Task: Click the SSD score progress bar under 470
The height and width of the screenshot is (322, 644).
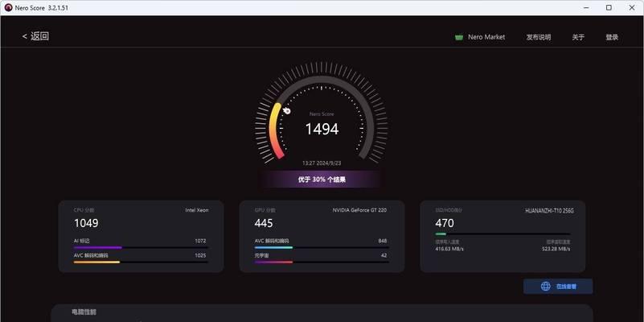Action: click(502, 233)
